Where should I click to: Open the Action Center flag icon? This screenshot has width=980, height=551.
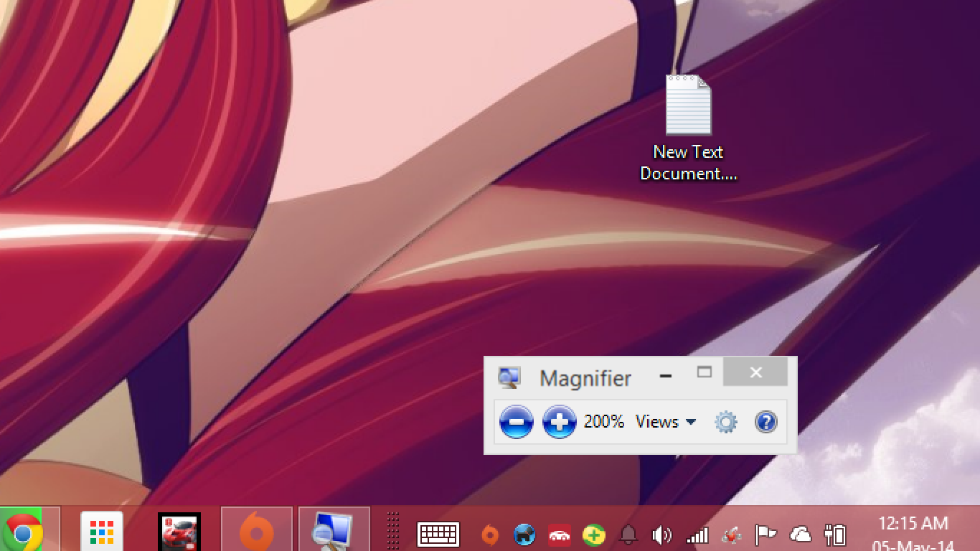tap(765, 534)
